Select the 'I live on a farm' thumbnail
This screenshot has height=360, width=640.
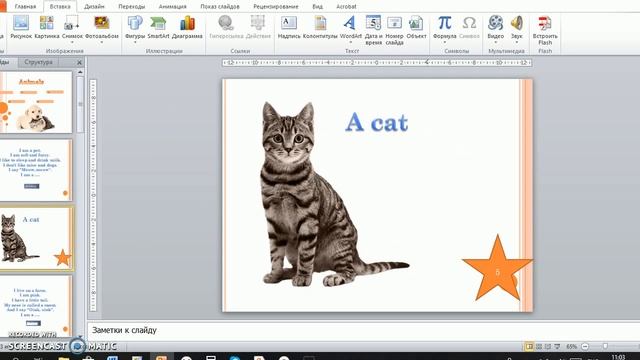[x=36, y=306]
